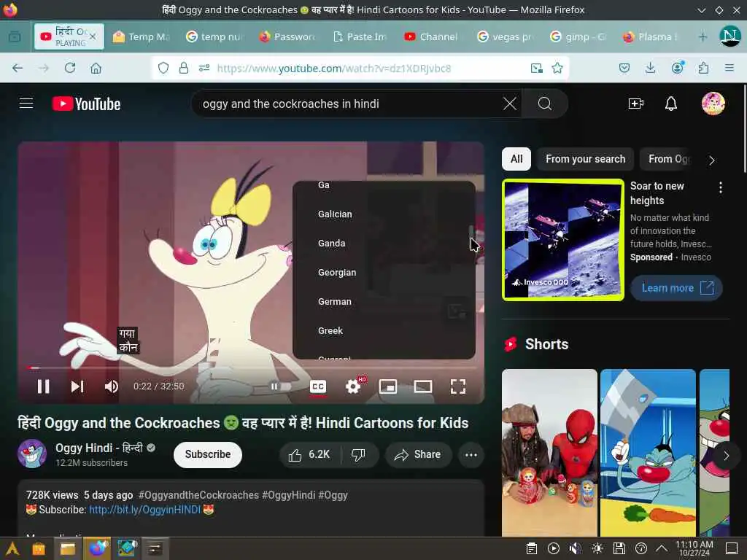Show next Shorts with arrow
Image resolution: width=747 pixels, height=560 pixels.
[x=726, y=456]
